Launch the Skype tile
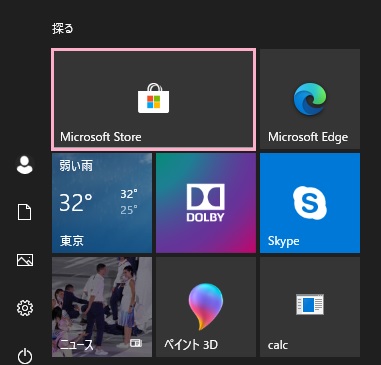The height and width of the screenshot is (365, 381). tap(310, 203)
